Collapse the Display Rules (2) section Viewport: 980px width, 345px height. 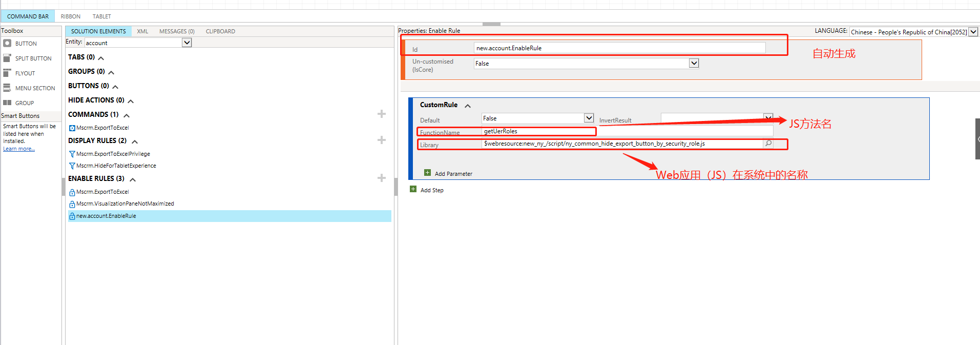[135, 141]
